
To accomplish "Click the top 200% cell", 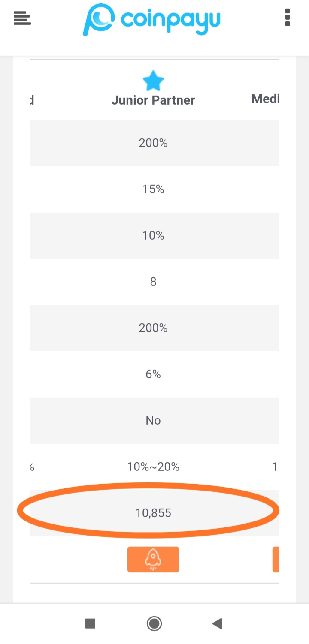I will (153, 143).
